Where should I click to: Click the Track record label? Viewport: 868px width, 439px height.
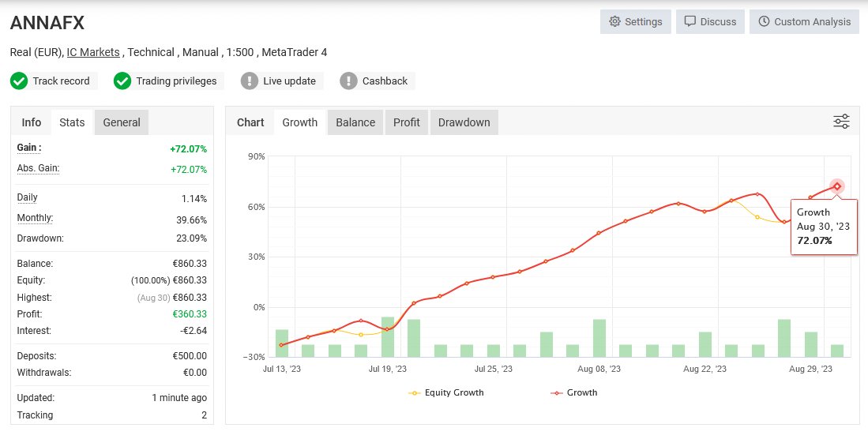pyautogui.click(x=61, y=81)
